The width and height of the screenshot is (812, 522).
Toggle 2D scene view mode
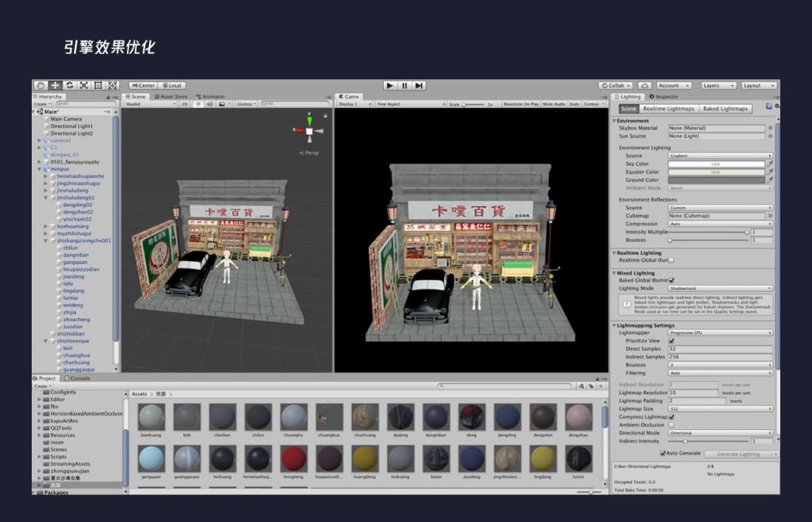[x=184, y=104]
